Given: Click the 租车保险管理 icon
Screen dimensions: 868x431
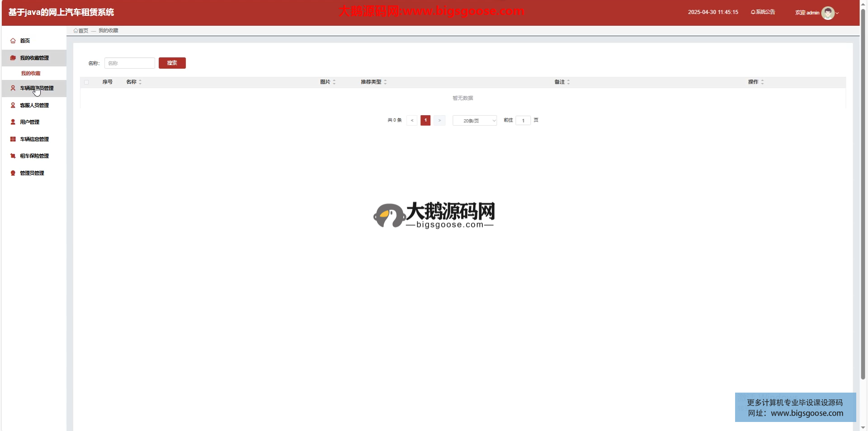Looking at the screenshot, I should [x=13, y=156].
